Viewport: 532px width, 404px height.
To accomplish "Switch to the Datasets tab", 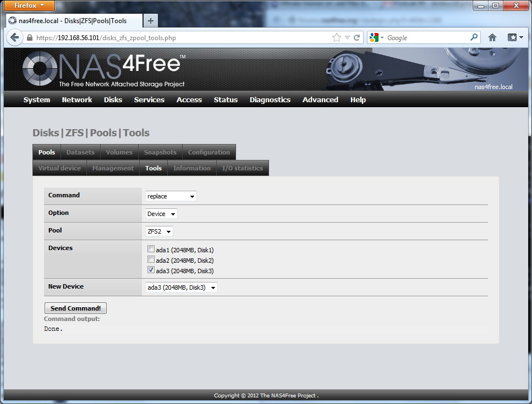I will point(80,152).
